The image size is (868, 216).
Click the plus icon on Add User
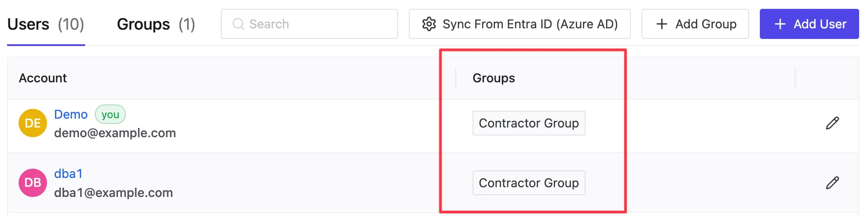[x=780, y=24]
